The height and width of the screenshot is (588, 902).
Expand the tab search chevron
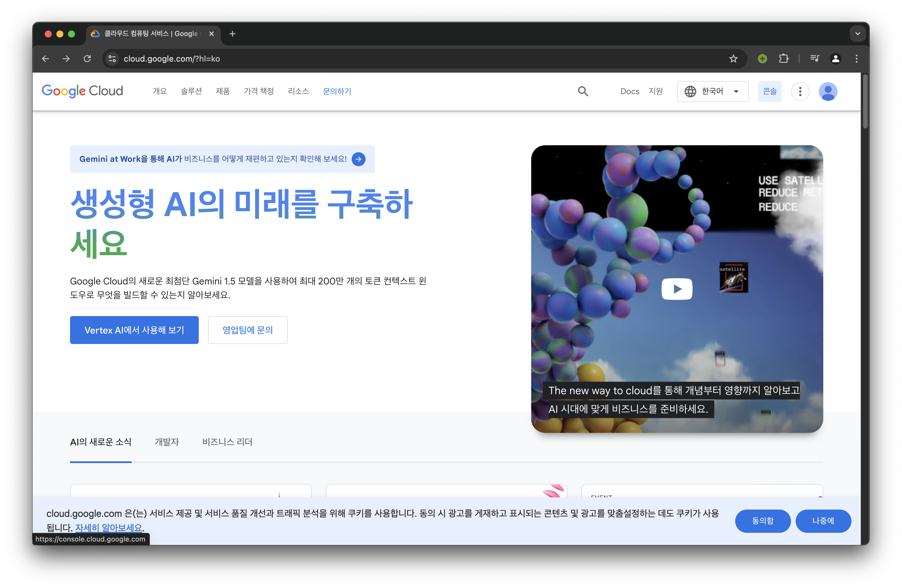[858, 34]
